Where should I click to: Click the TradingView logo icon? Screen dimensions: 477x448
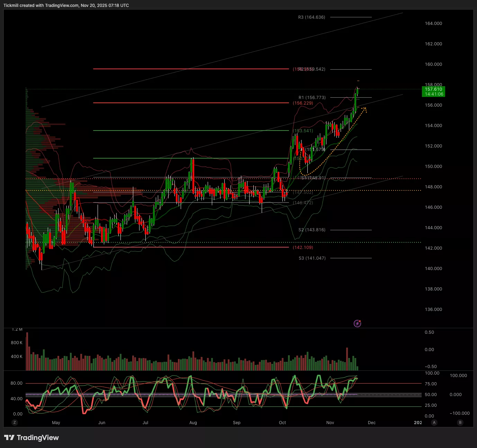click(x=9, y=438)
